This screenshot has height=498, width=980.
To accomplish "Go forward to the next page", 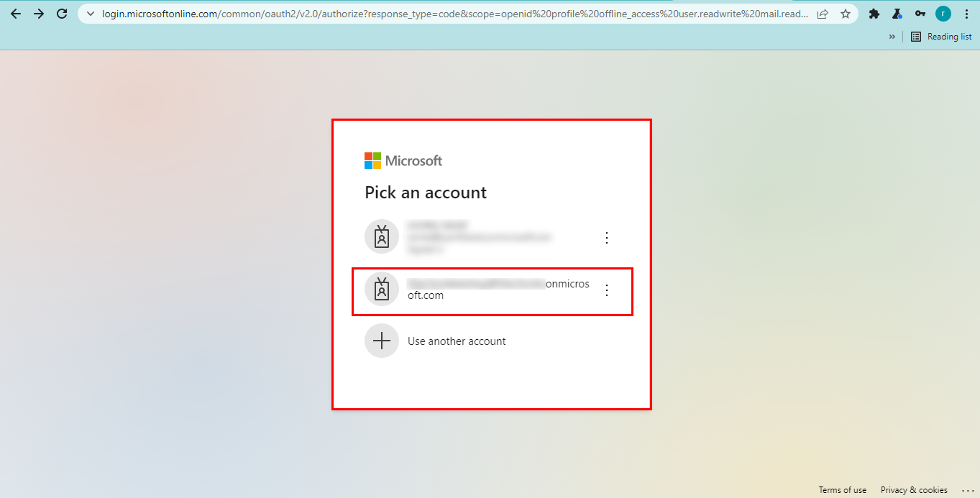I will click(x=39, y=14).
